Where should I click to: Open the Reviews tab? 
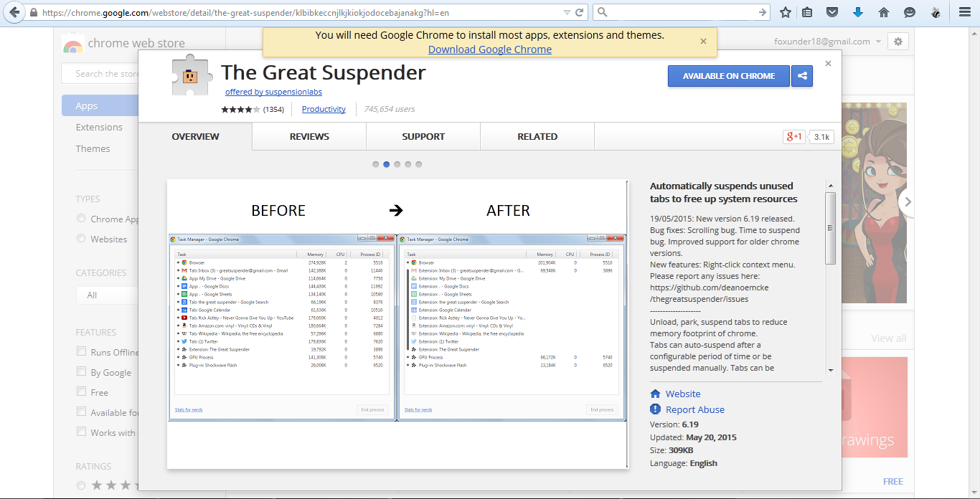coord(309,136)
